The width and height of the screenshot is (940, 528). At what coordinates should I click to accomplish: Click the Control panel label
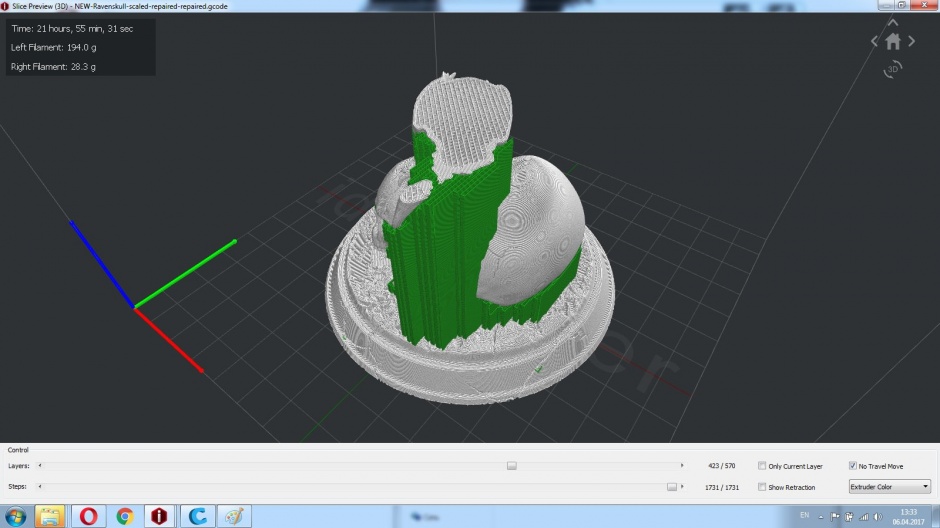click(18, 450)
